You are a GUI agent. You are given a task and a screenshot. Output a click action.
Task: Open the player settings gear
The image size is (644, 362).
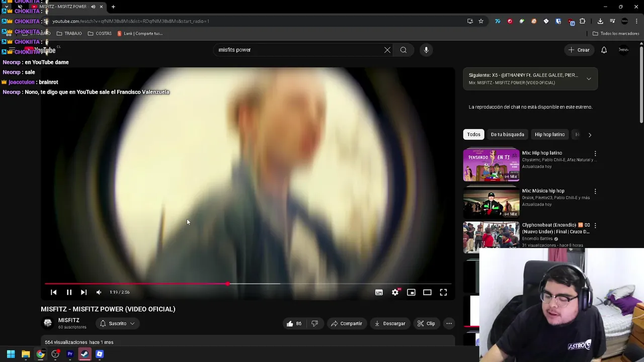(x=395, y=292)
